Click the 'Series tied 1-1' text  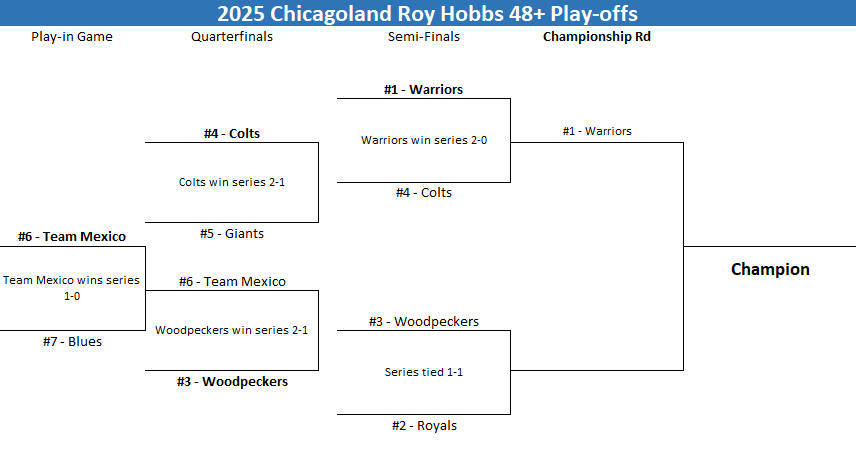click(x=424, y=372)
